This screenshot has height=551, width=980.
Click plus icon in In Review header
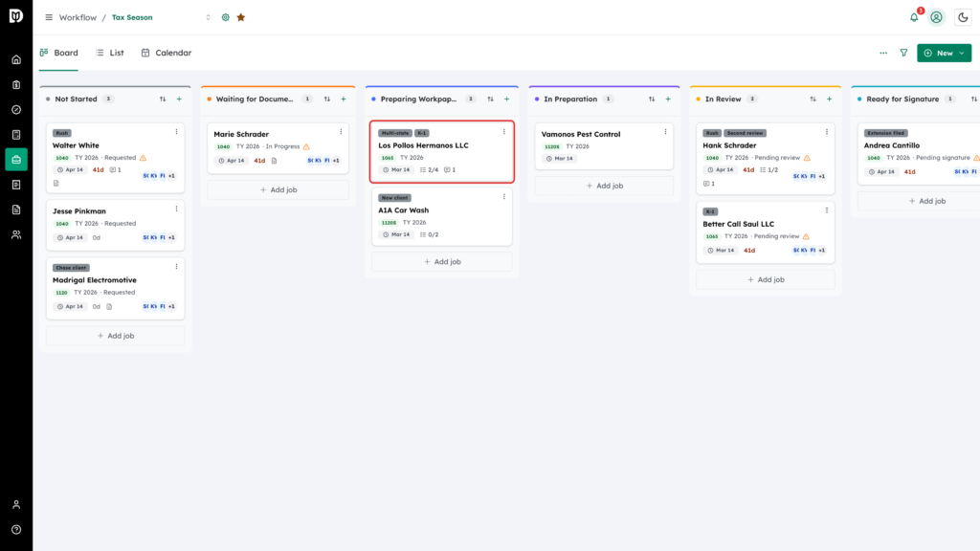pyautogui.click(x=830, y=99)
